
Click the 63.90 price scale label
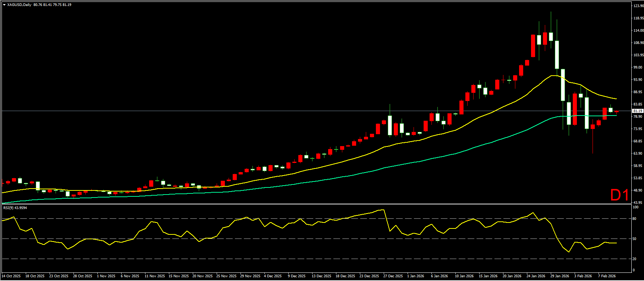pos(638,154)
